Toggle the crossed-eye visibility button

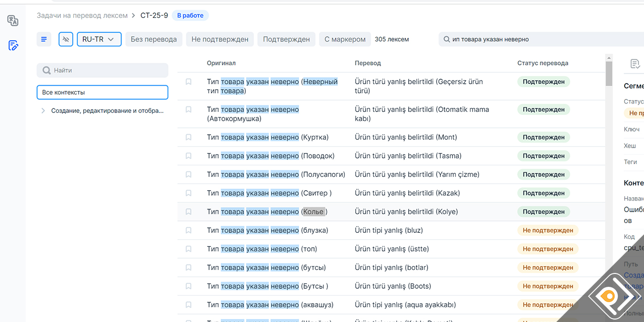[66, 39]
